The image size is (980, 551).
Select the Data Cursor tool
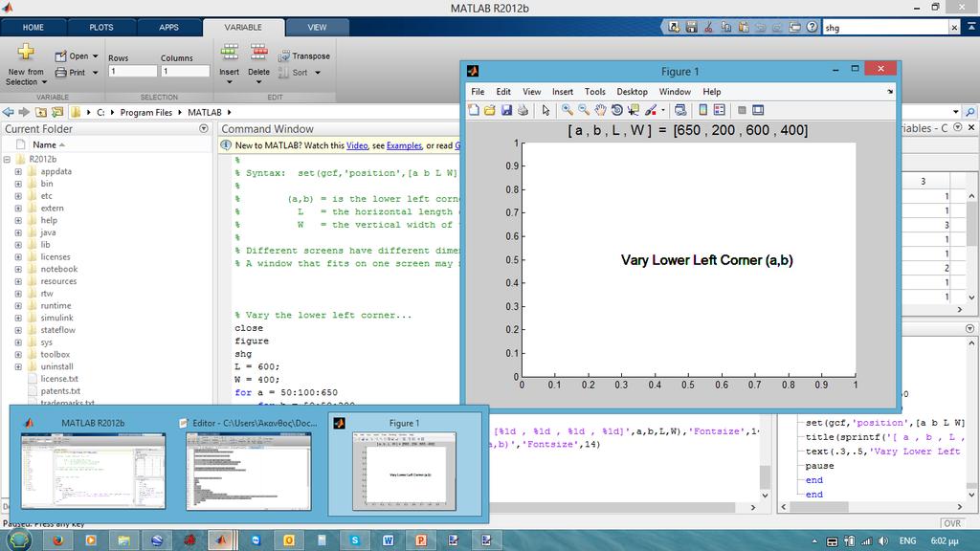(x=634, y=110)
